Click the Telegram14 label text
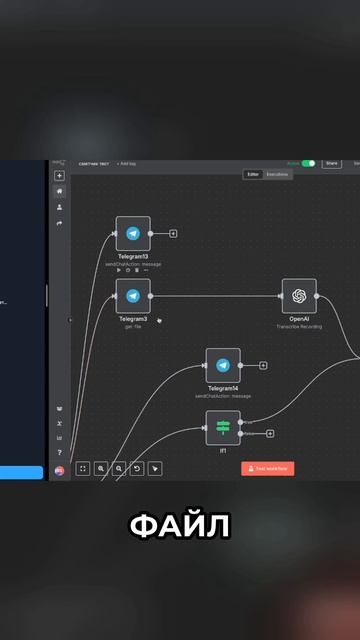This screenshot has height=640, width=360. coord(223,389)
